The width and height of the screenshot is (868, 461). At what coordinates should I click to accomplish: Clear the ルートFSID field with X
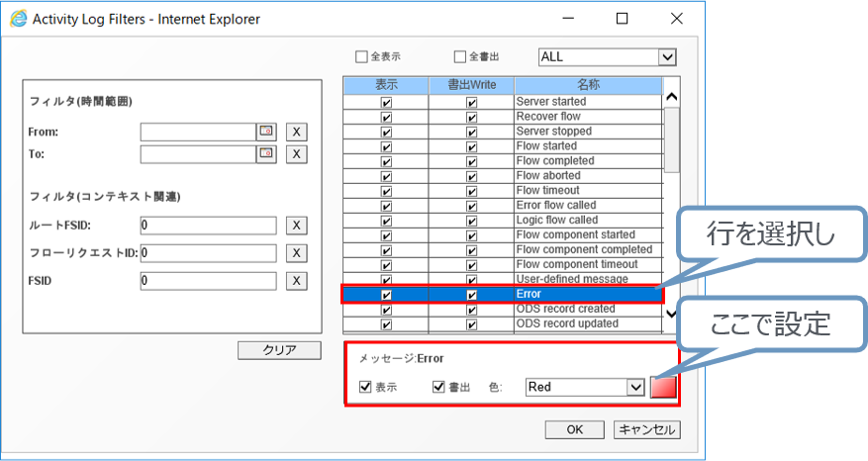coord(296,226)
